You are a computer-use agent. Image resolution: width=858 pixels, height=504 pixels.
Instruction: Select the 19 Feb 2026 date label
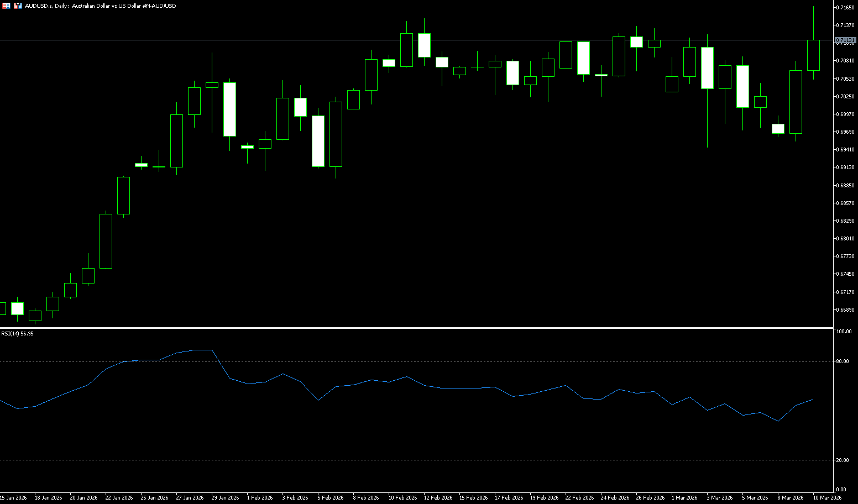tap(544, 498)
